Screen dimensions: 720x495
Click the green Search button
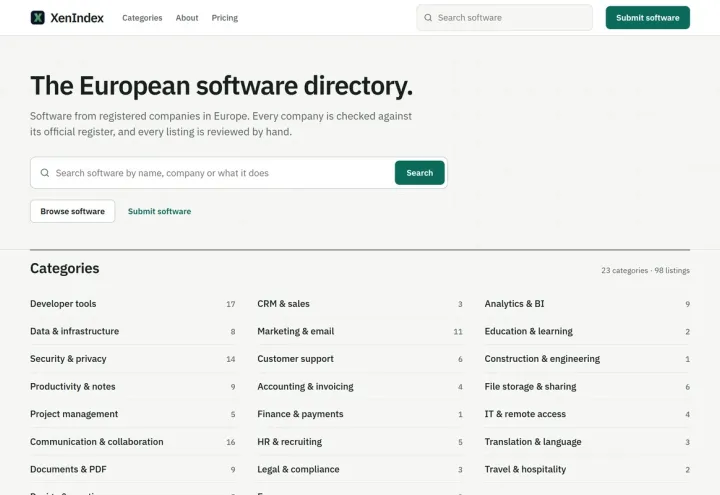coord(419,173)
